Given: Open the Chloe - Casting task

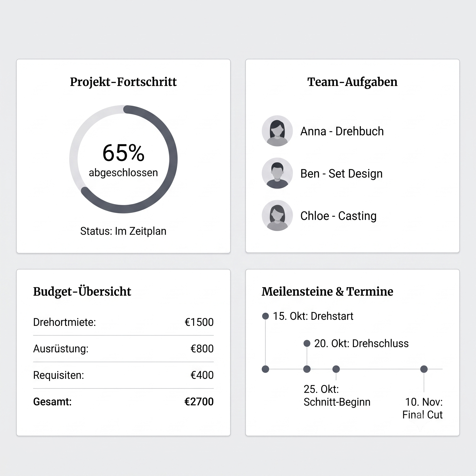Looking at the screenshot, I should pyautogui.click(x=338, y=216).
